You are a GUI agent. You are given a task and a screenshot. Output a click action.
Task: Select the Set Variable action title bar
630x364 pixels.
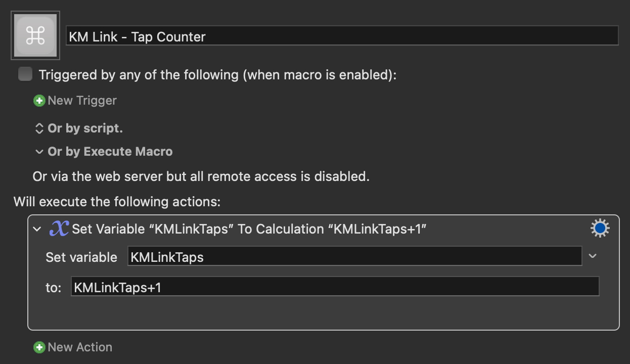tap(324, 229)
